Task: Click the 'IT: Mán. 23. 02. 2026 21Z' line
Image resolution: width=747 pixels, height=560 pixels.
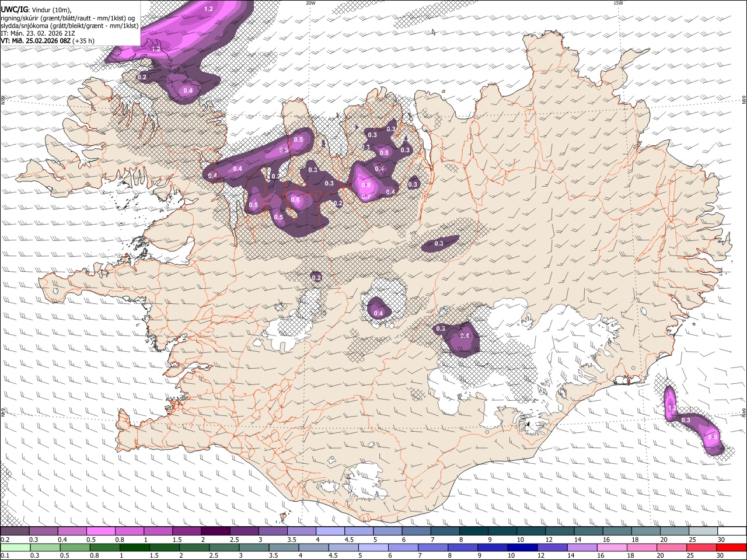Action: (39, 33)
